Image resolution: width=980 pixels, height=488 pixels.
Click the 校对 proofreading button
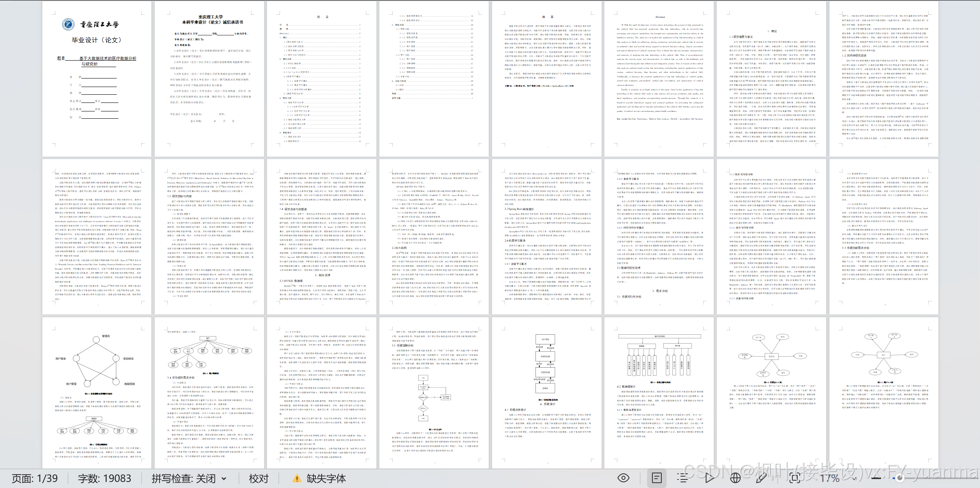259,479
